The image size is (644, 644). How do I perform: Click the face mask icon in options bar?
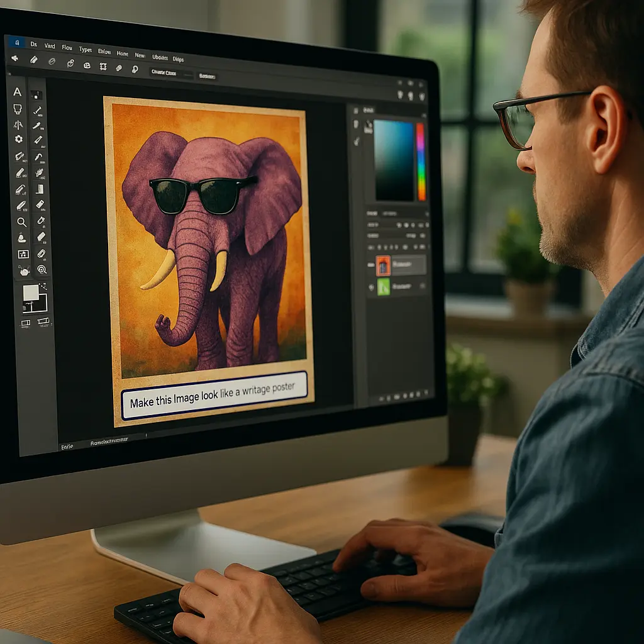tap(87, 65)
